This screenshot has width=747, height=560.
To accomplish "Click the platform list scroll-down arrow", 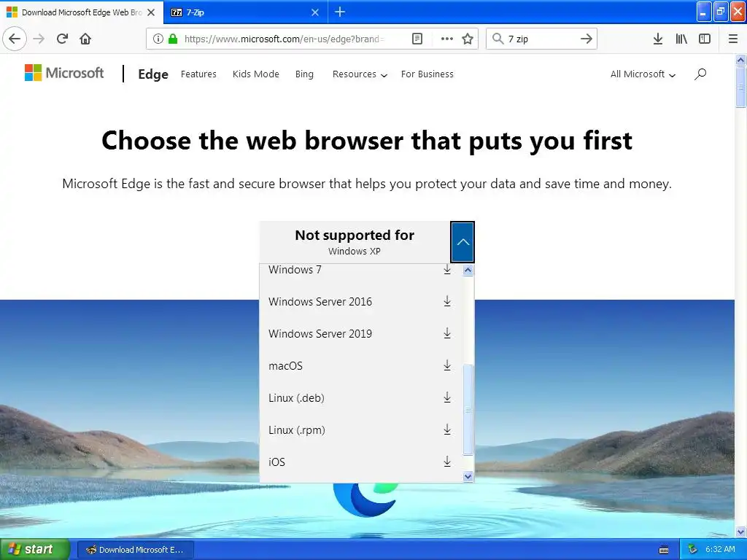I will (x=468, y=476).
